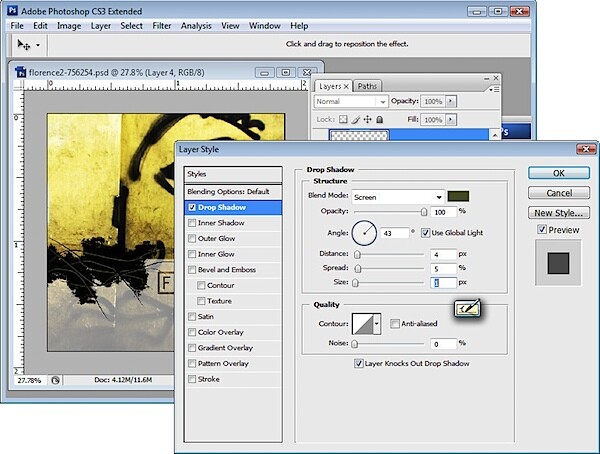Click the Size slider handle
Image resolution: width=600 pixels, height=454 pixels.
355,283
